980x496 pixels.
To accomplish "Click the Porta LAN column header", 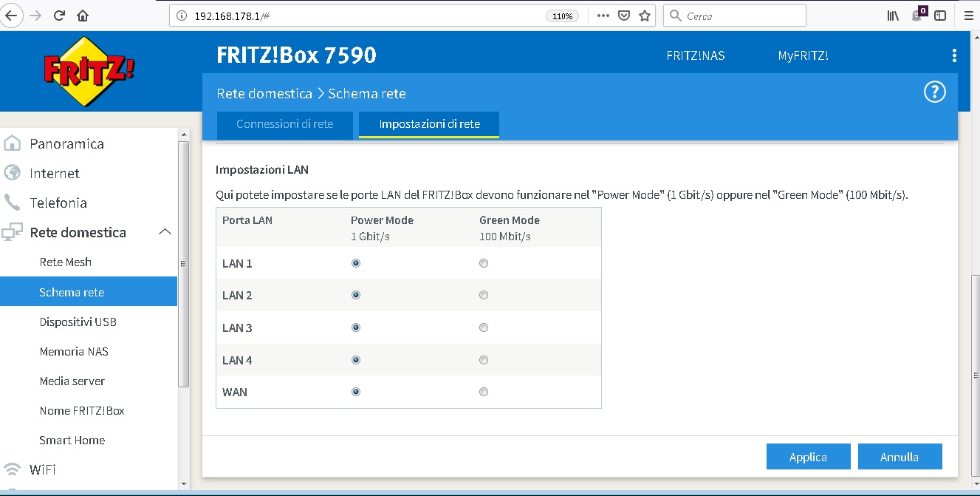I will click(247, 220).
